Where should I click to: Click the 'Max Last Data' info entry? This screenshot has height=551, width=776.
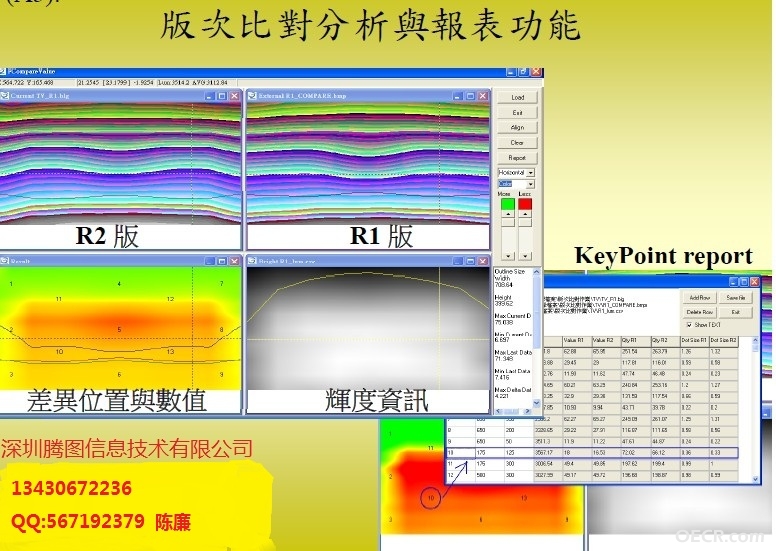513,352
